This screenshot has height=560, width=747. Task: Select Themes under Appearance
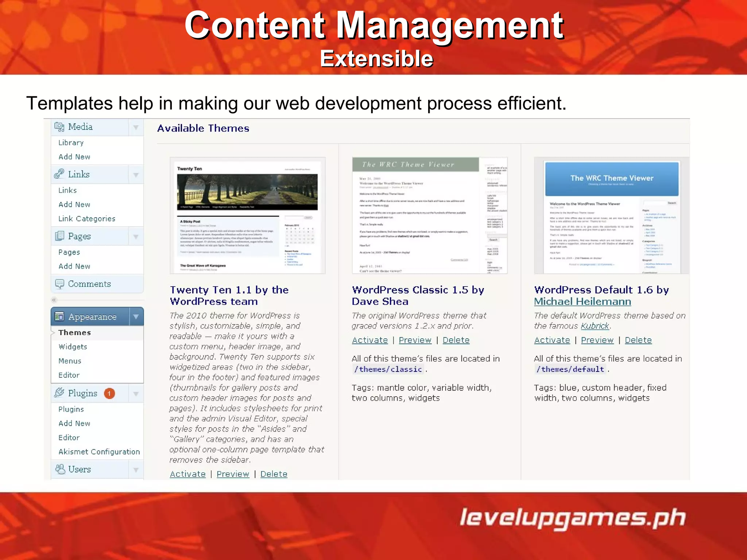[75, 332]
